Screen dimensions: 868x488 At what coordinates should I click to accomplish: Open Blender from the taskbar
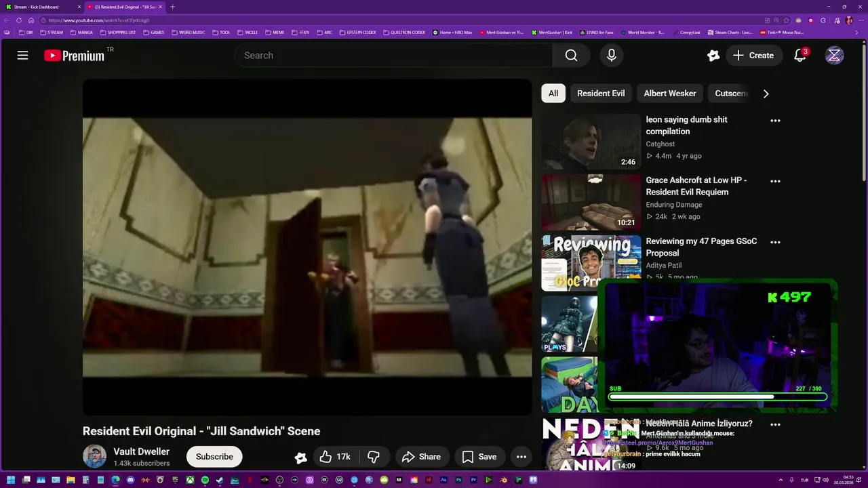[503, 481]
